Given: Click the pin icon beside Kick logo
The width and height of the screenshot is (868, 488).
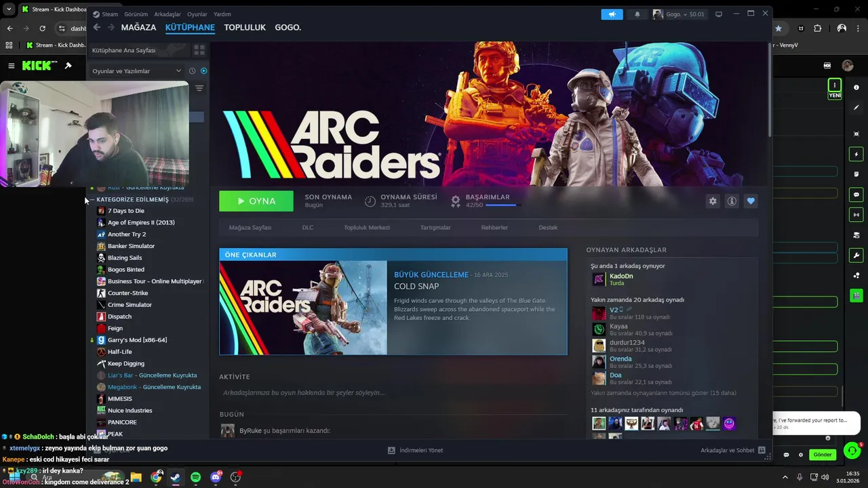Looking at the screenshot, I should point(68,66).
